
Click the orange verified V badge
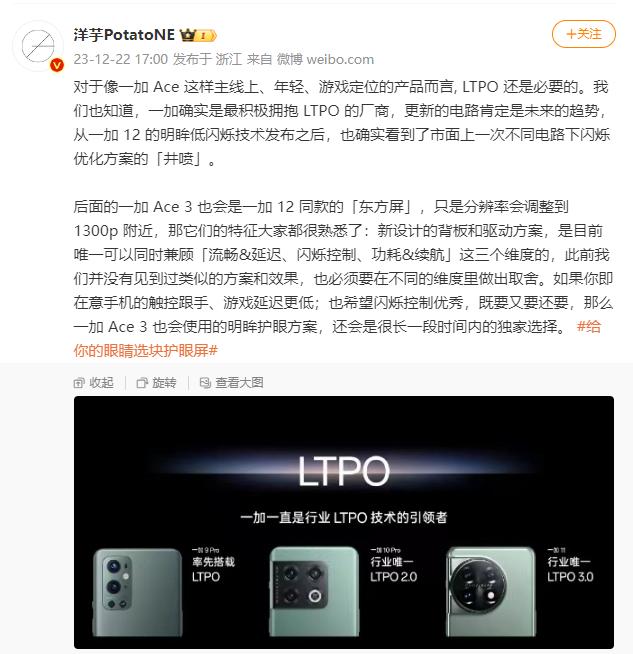click(57, 65)
